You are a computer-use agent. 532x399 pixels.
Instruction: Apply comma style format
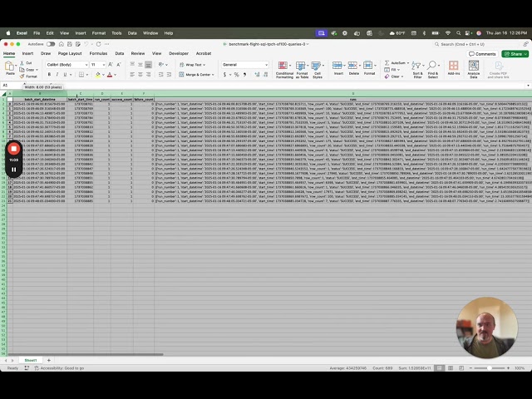244,74
